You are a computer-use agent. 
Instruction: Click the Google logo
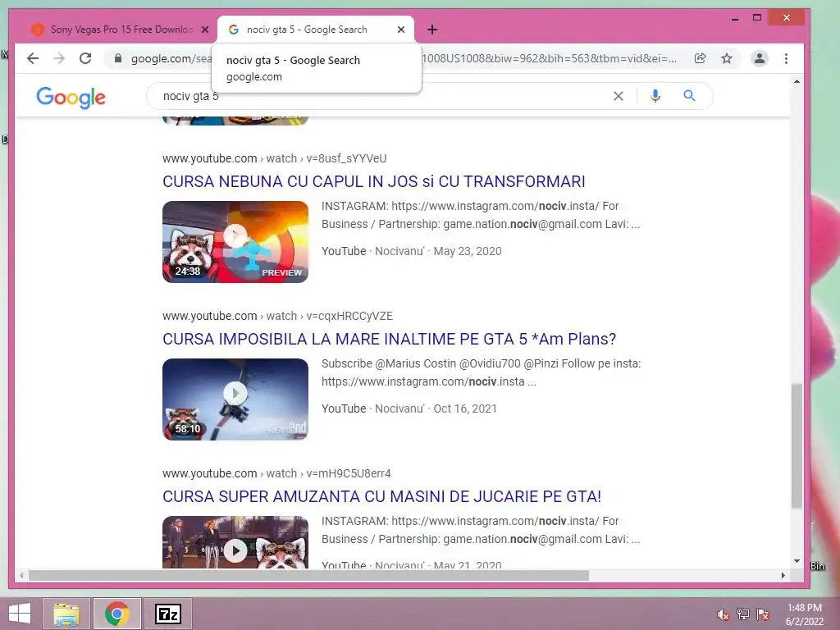(71, 98)
